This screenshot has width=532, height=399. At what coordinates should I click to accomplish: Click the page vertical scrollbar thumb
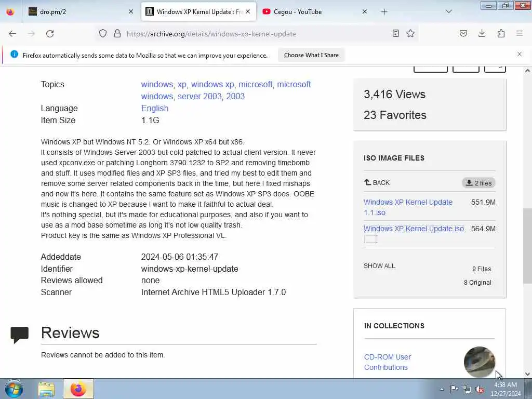pos(527,246)
